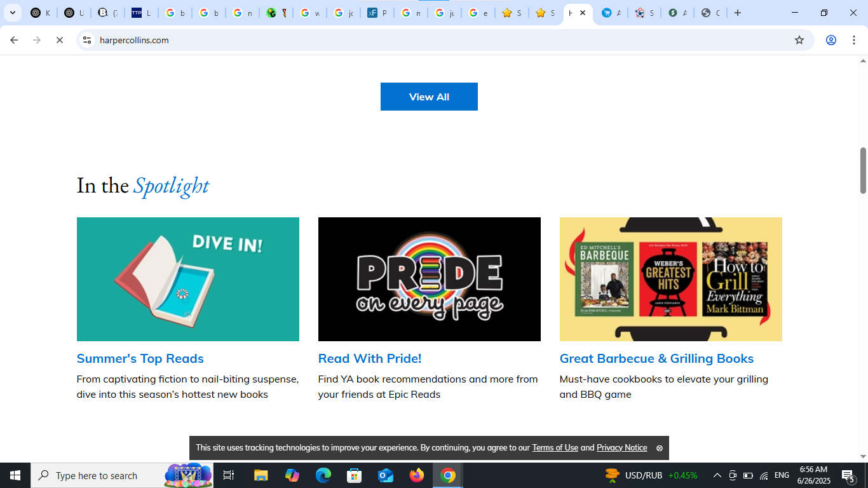
Task: Go back to the previous page
Action: 14,40
